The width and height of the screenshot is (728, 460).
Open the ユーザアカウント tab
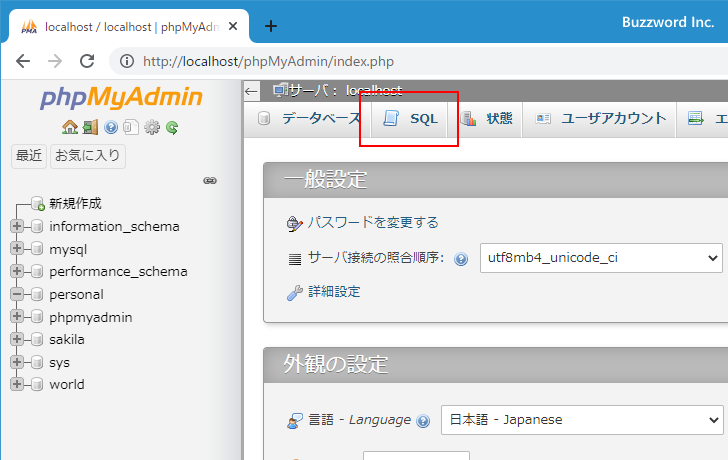599,119
